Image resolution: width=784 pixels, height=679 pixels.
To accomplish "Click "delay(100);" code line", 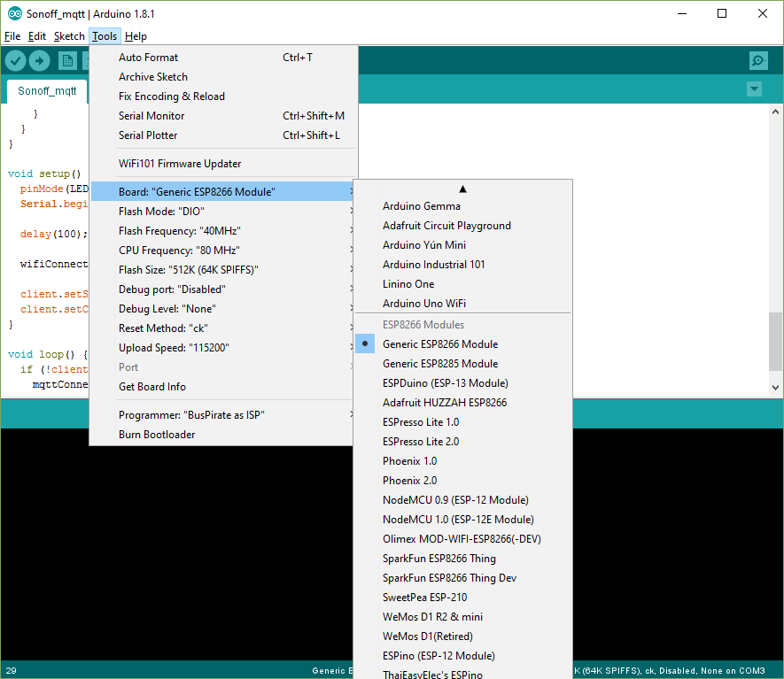I will tap(53, 234).
